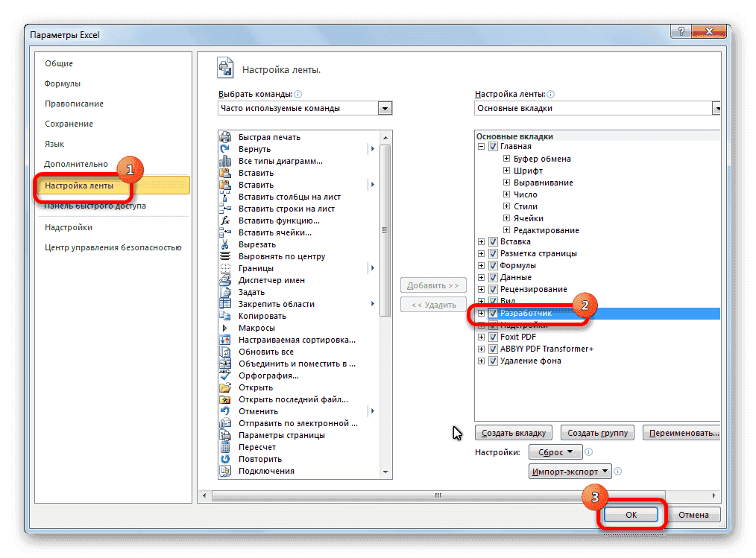Select the Вырезать scissors icon
The height and width of the screenshot is (558, 756).
coord(225,244)
